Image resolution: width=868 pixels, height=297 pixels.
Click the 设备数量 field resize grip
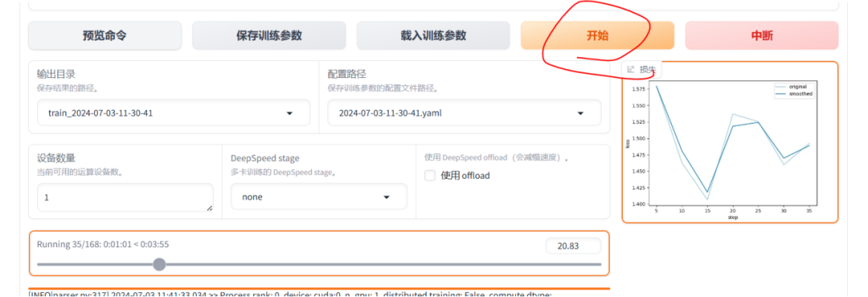(209, 208)
